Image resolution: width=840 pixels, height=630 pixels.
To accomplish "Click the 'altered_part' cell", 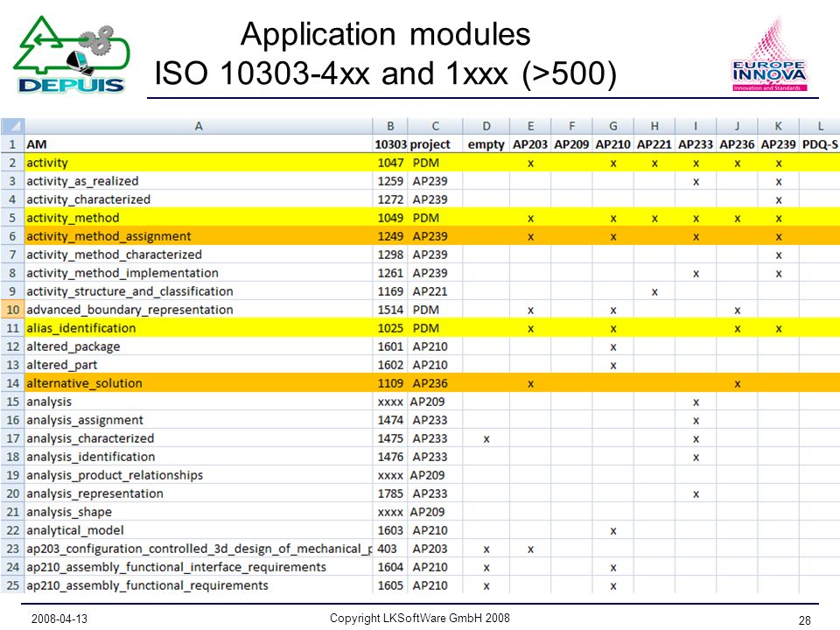I will pos(199,365).
